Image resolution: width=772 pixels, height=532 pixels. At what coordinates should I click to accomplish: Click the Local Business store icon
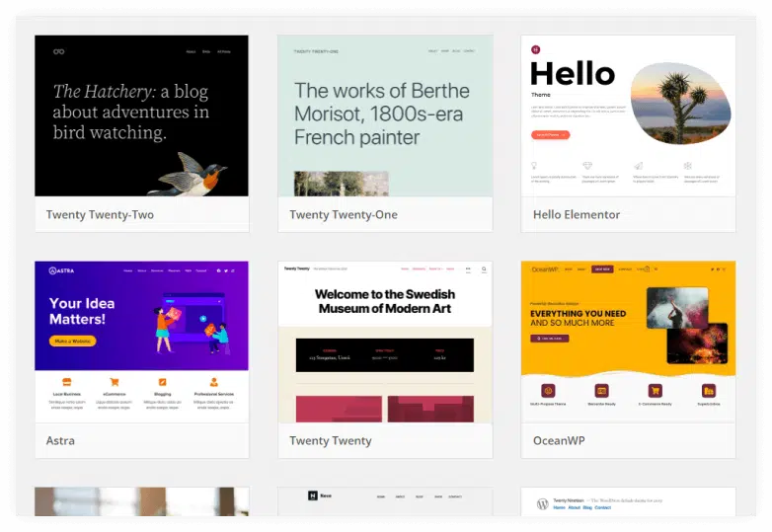pos(67,382)
